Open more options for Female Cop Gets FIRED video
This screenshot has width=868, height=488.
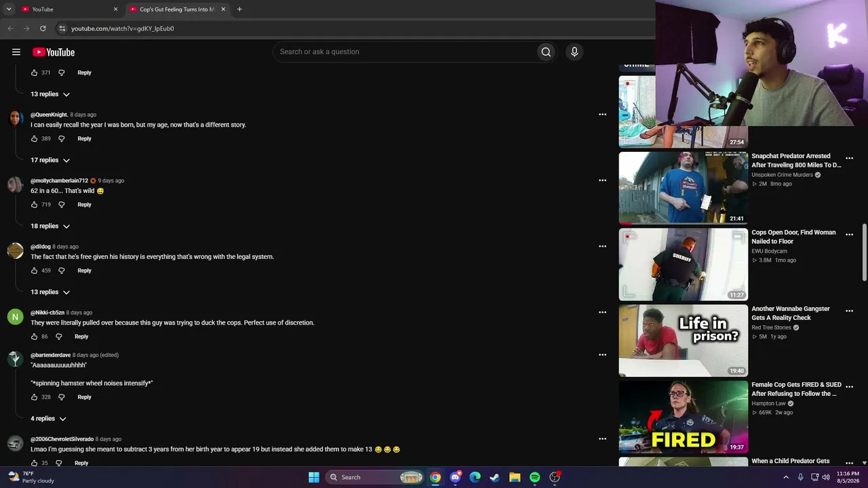pyautogui.click(x=849, y=387)
